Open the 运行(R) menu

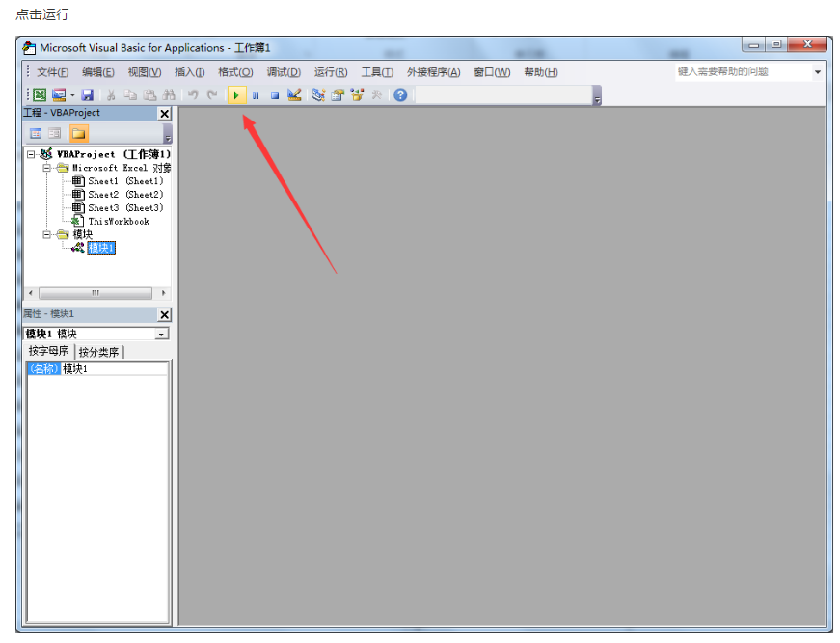tap(331, 72)
